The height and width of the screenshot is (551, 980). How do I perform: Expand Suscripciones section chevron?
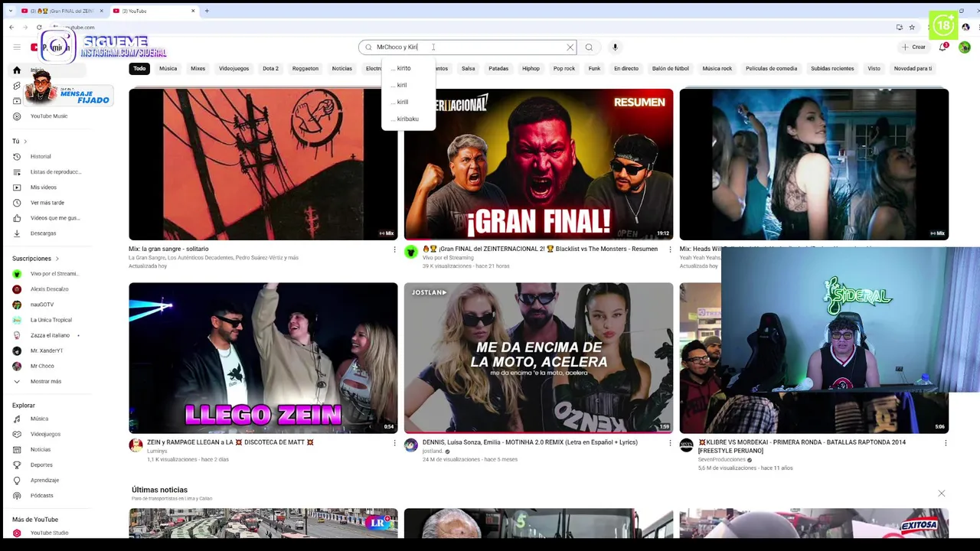coord(57,259)
